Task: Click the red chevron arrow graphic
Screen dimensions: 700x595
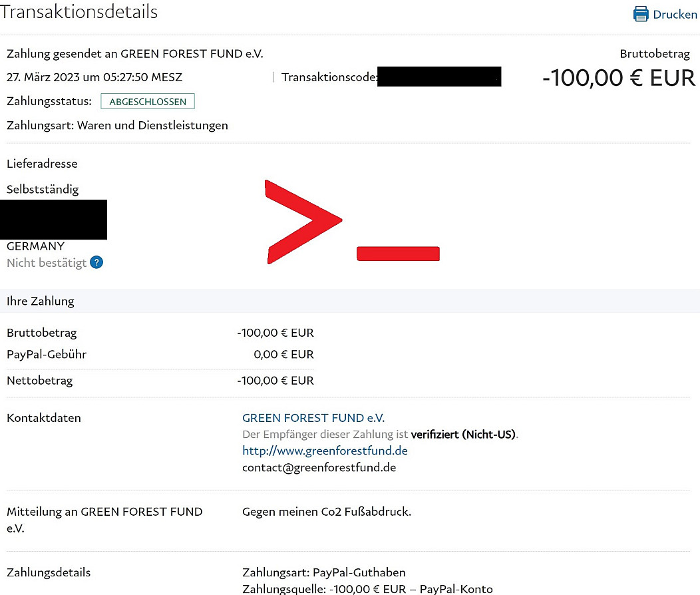Action: pos(299,221)
